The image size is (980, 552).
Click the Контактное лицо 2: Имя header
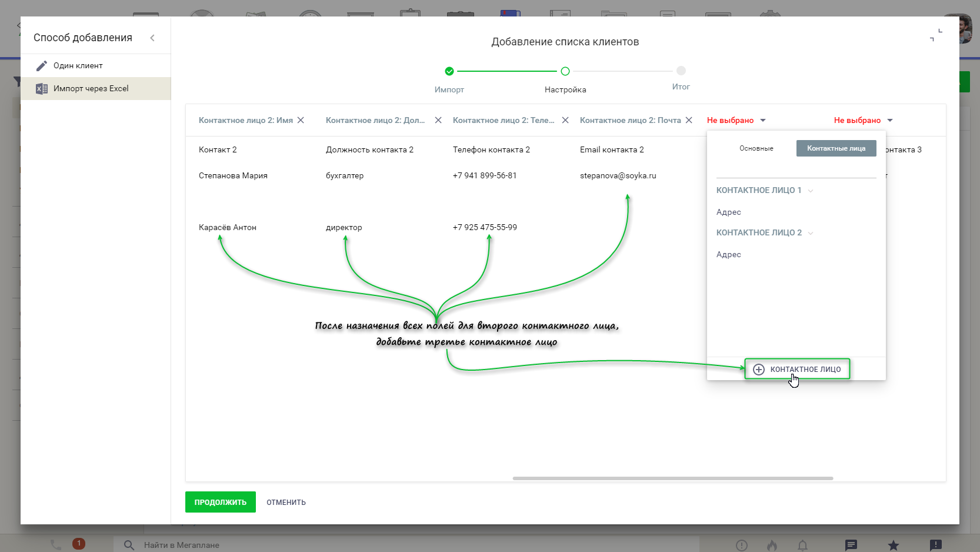246,120
